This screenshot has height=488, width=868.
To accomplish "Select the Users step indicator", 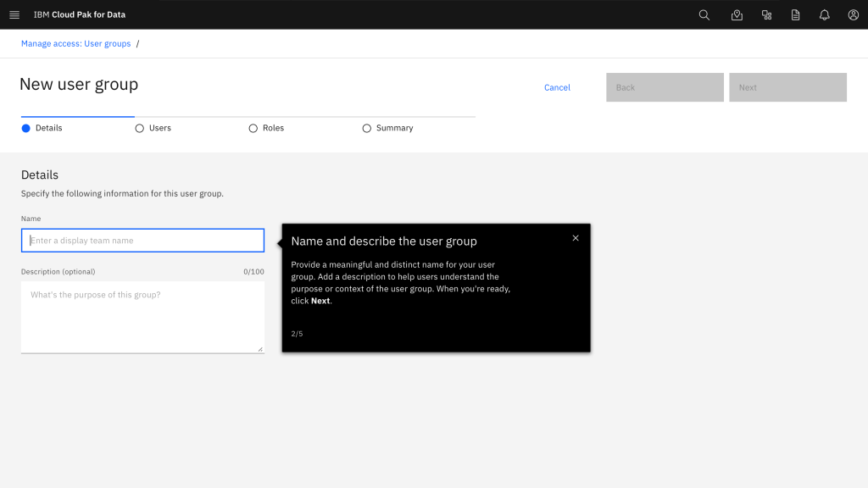I will tap(153, 128).
